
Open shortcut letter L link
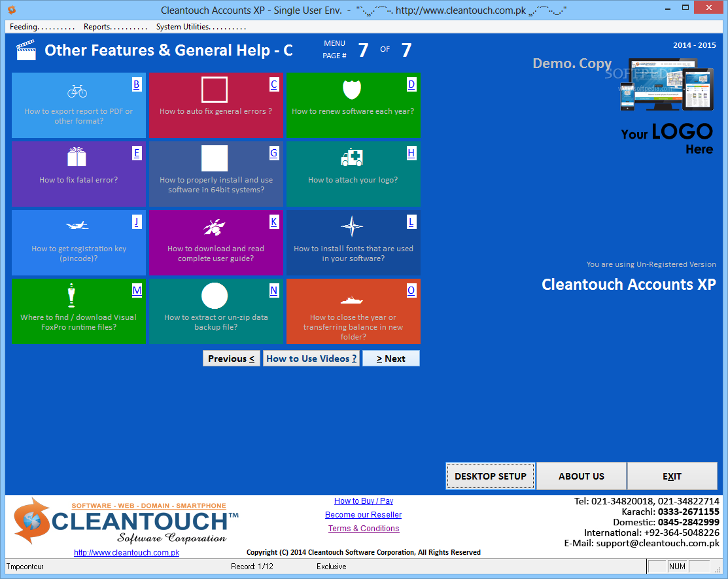[411, 222]
